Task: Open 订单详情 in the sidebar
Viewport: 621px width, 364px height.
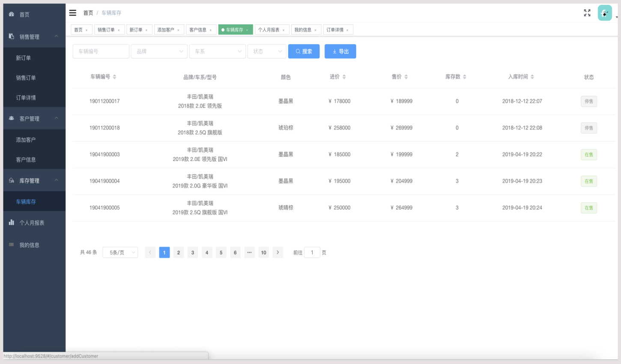Action: (26, 98)
